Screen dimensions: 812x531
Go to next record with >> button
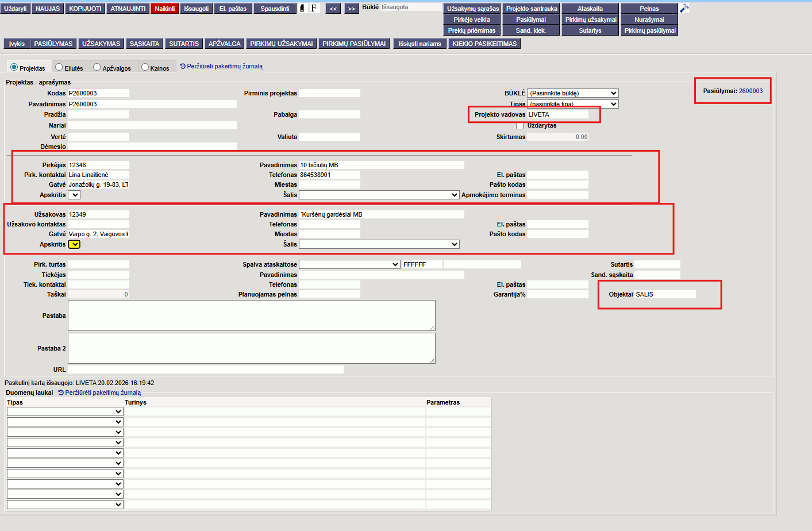[x=351, y=9]
